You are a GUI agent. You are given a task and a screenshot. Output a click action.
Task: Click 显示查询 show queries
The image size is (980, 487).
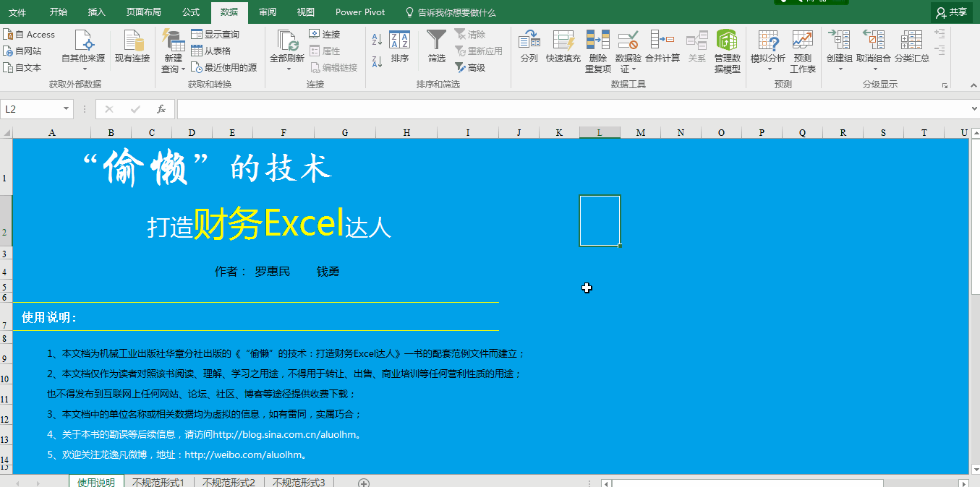click(215, 34)
